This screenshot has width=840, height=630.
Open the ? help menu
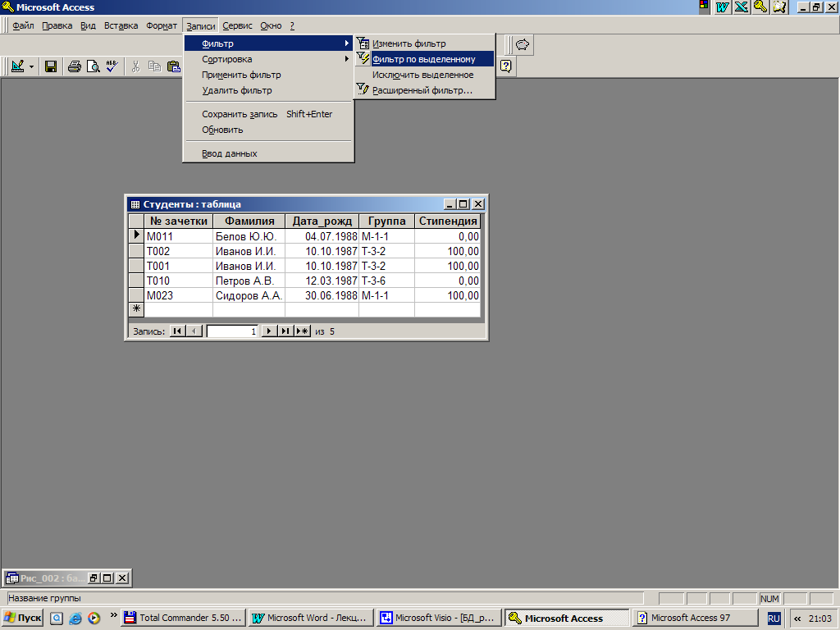click(292, 25)
